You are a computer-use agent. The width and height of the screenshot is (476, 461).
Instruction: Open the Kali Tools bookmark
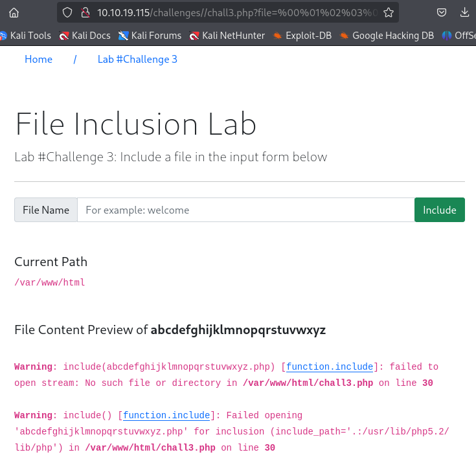pyautogui.click(x=25, y=36)
